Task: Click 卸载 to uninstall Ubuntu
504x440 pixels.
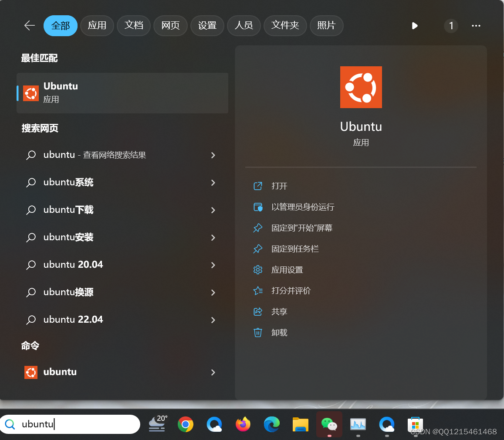Action: pyautogui.click(x=279, y=332)
